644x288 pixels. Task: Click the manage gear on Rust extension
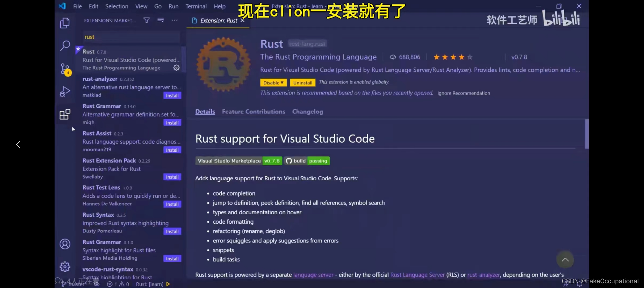click(x=176, y=68)
